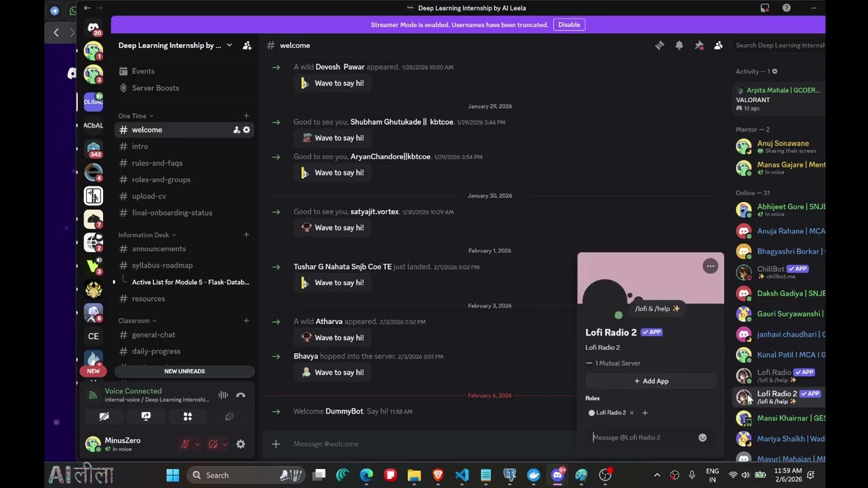Wave to say hi to Devesh Pawar
The height and width of the screenshot is (488, 868).
[333, 83]
